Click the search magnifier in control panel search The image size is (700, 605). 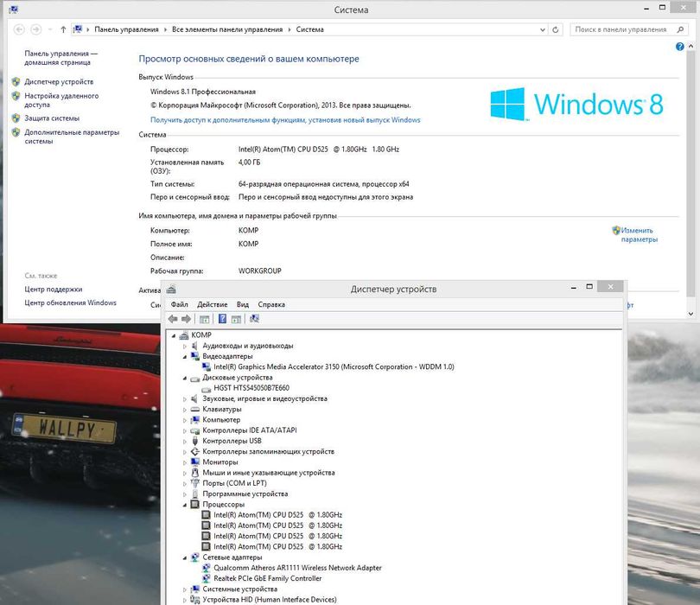click(680, 29)
